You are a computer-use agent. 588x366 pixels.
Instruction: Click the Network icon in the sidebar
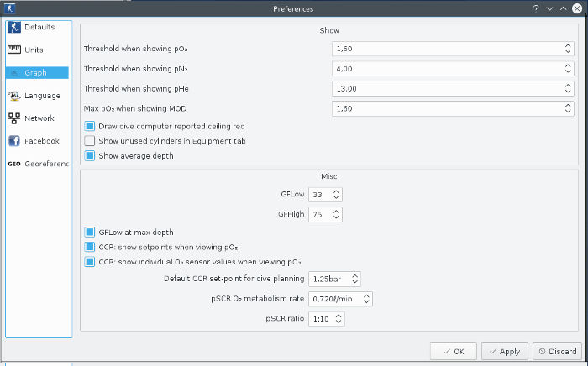coord(14,118)
